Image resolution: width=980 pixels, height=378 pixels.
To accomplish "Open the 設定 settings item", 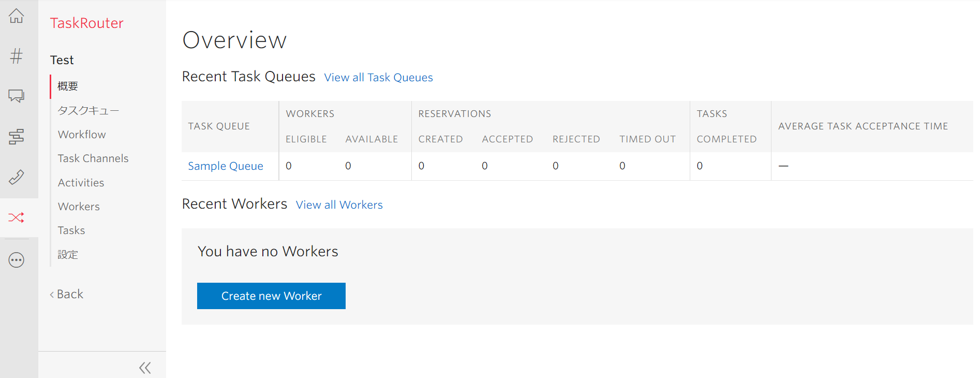I will coord(68,255).
